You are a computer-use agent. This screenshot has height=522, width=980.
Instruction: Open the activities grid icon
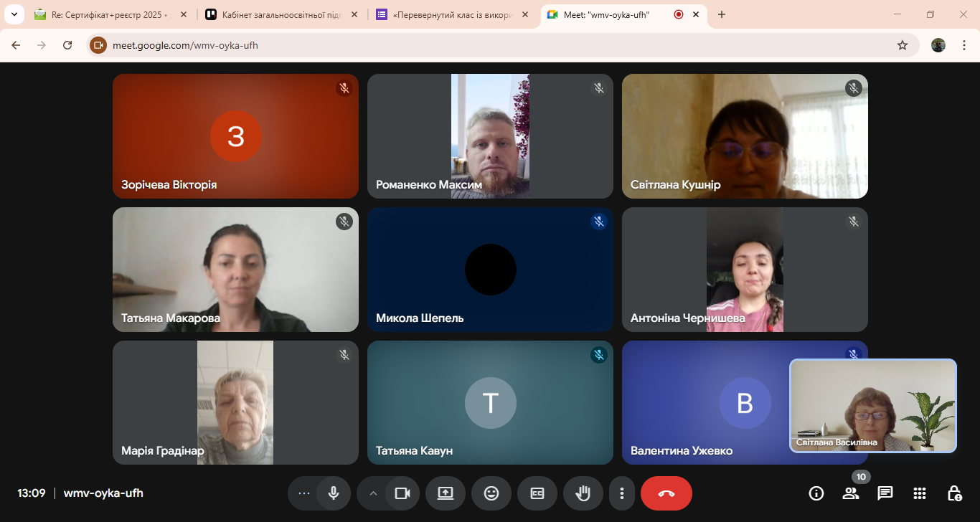click(920, 493)
